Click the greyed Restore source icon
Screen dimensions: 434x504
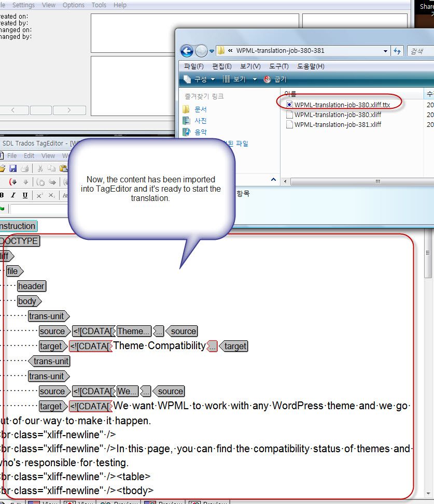tap(40, 182)
